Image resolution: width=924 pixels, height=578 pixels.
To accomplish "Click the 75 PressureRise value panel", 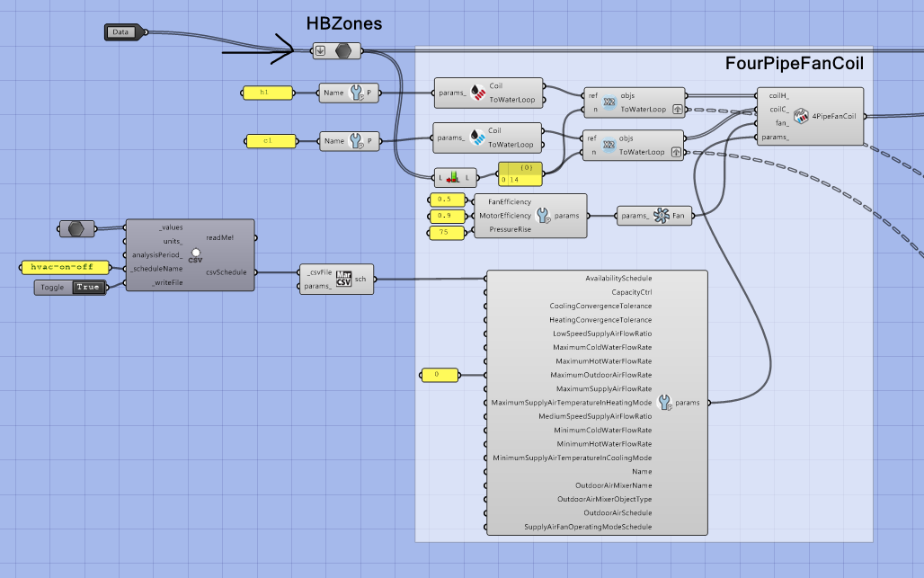I will pyautogui.click(x=448, y=233).
